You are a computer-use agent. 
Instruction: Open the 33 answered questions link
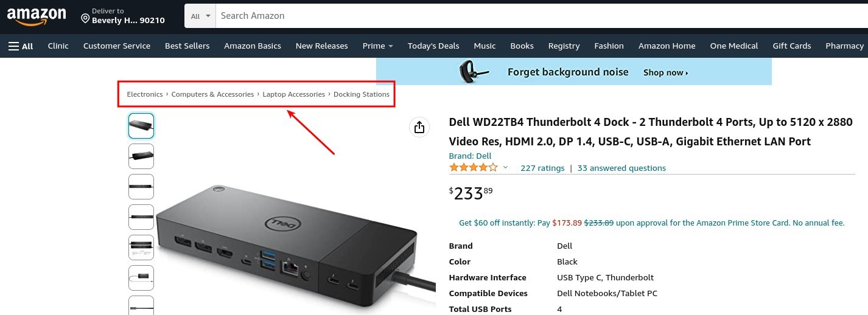[x=621, y=168]
